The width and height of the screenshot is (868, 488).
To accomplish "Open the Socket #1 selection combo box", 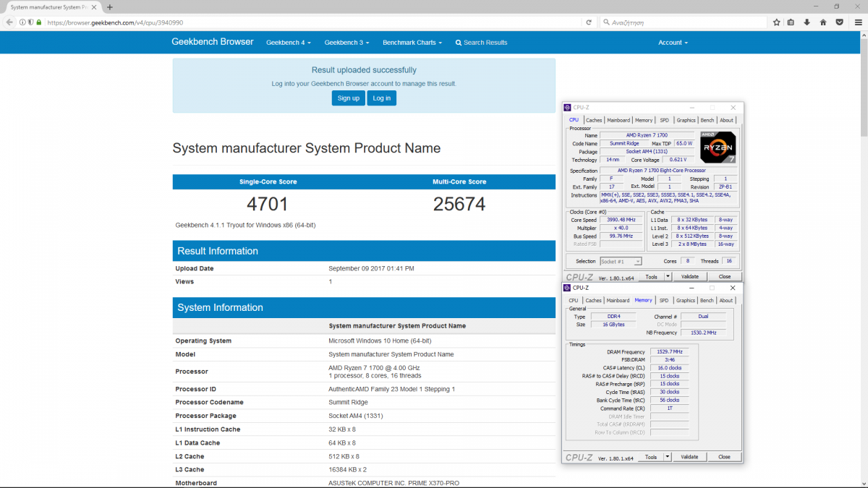I will click(621, 262).
